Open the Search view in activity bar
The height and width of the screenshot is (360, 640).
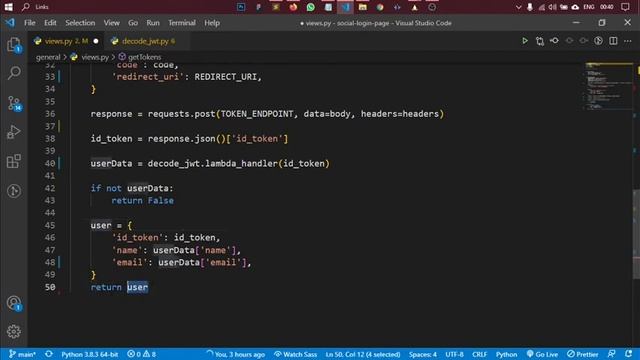(14, 73)
